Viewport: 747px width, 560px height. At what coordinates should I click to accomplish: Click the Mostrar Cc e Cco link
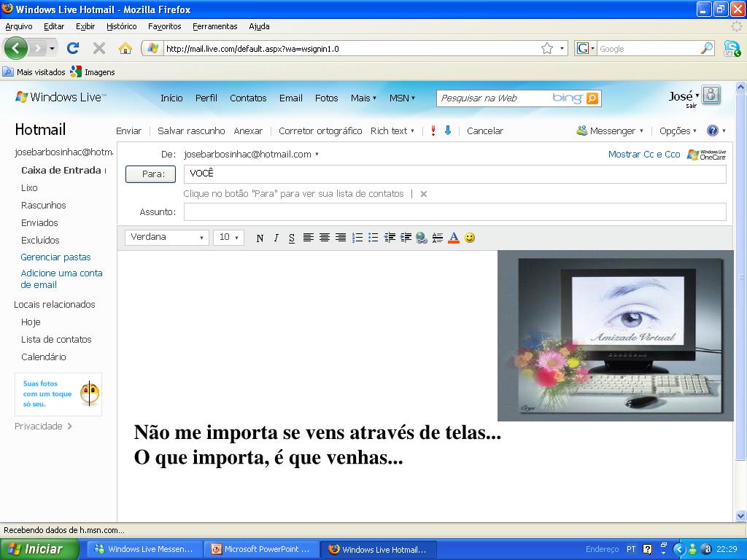tap(644, 155)
